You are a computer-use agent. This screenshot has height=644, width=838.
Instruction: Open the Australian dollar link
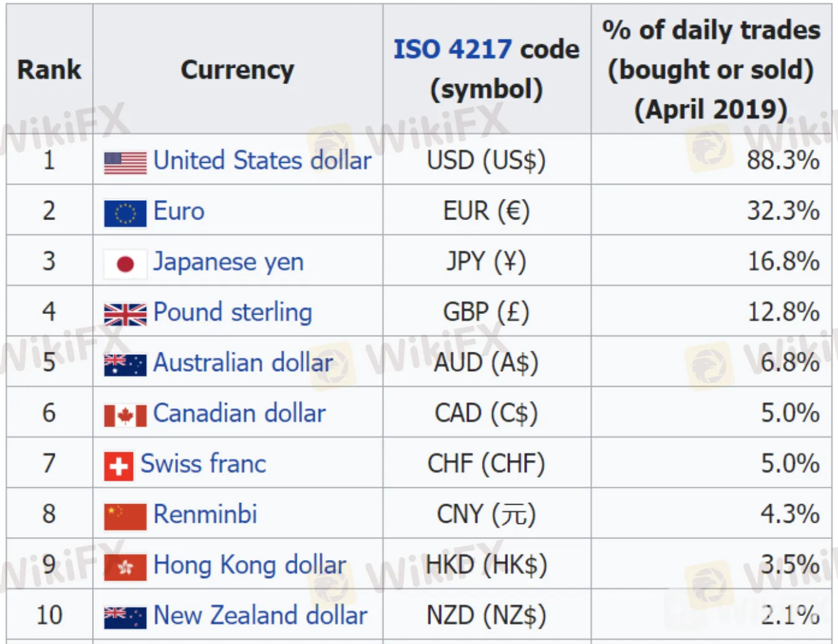243,363
